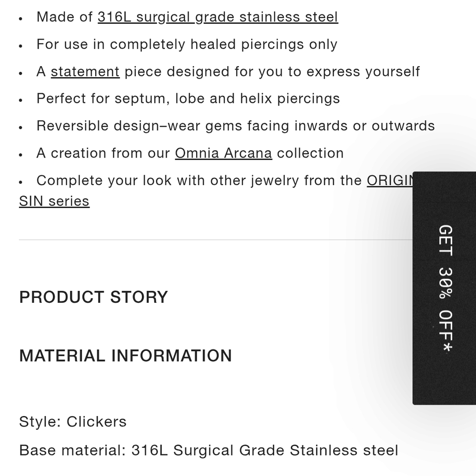Click the ORIGIN link beside the discount tab
Screen dimensions: 476x476
(x=389, y=180)
